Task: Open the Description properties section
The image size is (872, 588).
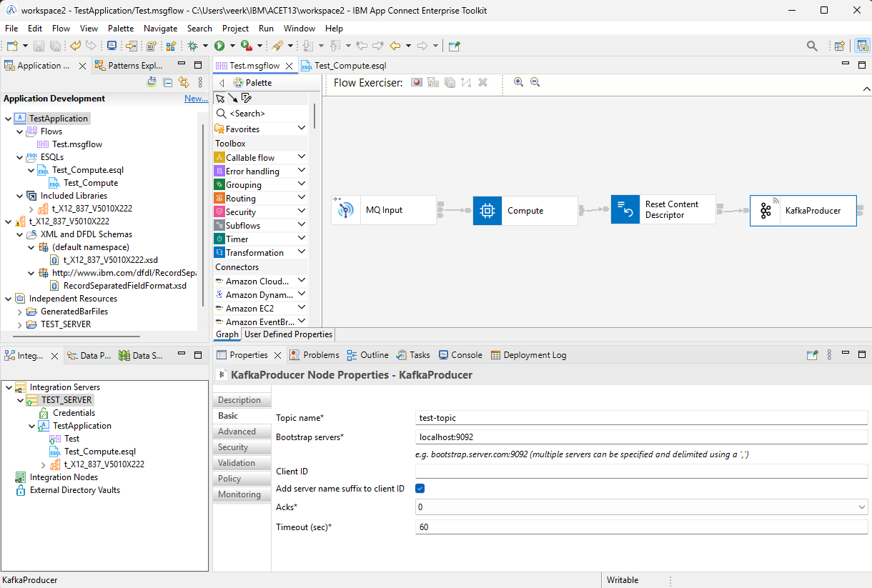Action: pos(242,400)
